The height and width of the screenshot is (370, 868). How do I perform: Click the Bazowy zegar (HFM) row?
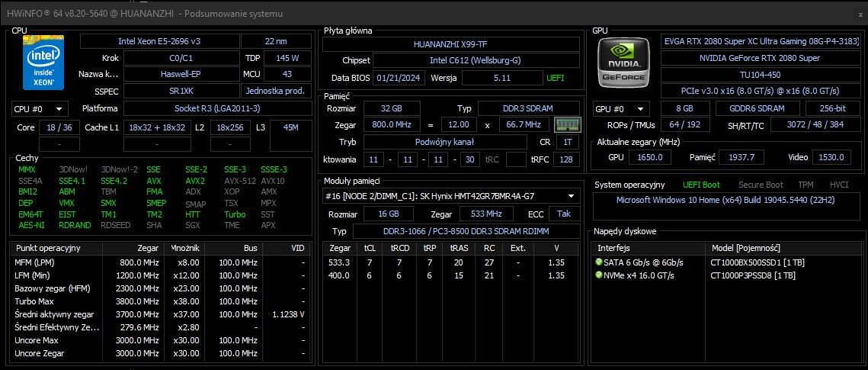159,288
